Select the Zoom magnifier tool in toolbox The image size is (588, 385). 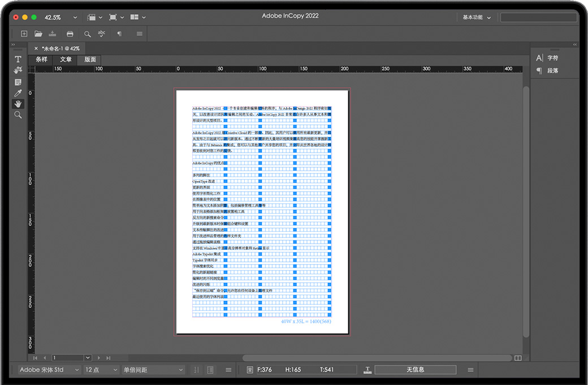pyautogui.click(x=18, y=115)
